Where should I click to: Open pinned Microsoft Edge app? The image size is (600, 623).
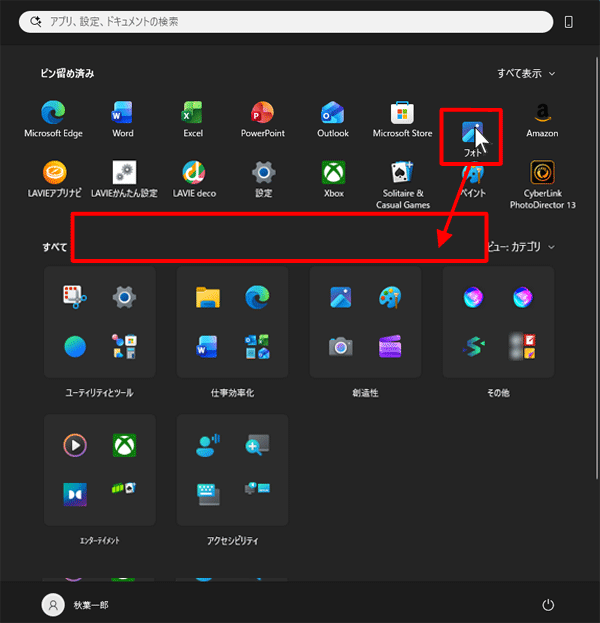[x=53, y=119]
